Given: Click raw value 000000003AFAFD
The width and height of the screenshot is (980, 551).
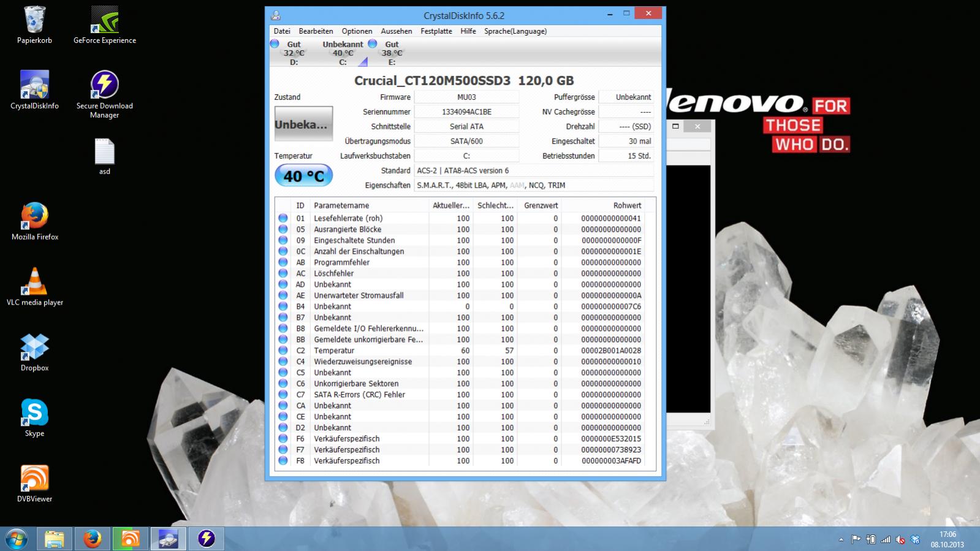Looking at the screenshot, I should (x=611, y=461).
